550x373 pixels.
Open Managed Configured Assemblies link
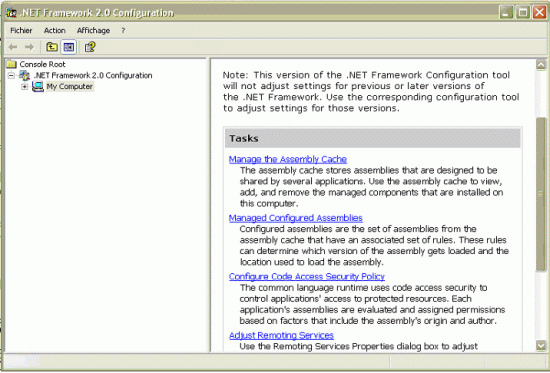point(296,218)
